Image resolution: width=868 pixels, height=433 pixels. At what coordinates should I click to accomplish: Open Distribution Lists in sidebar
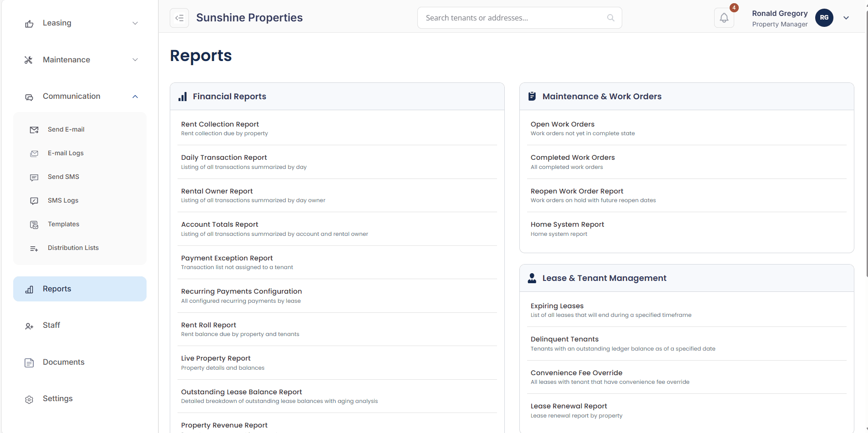pos(73,248)
